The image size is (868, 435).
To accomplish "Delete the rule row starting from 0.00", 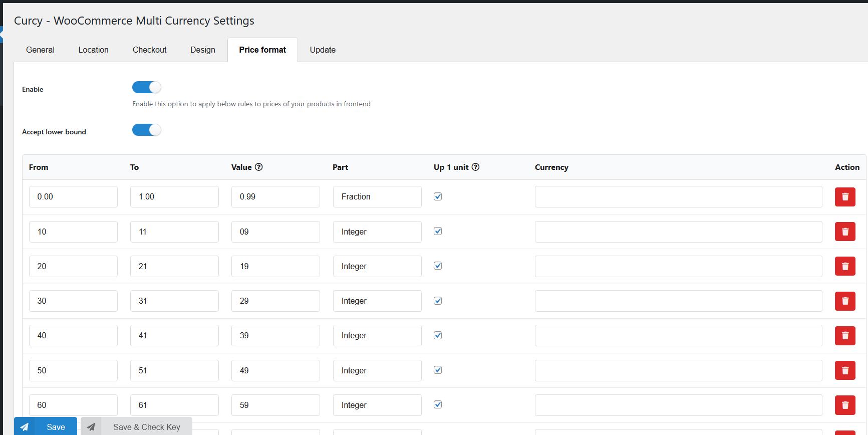I will tap(845, 197).
